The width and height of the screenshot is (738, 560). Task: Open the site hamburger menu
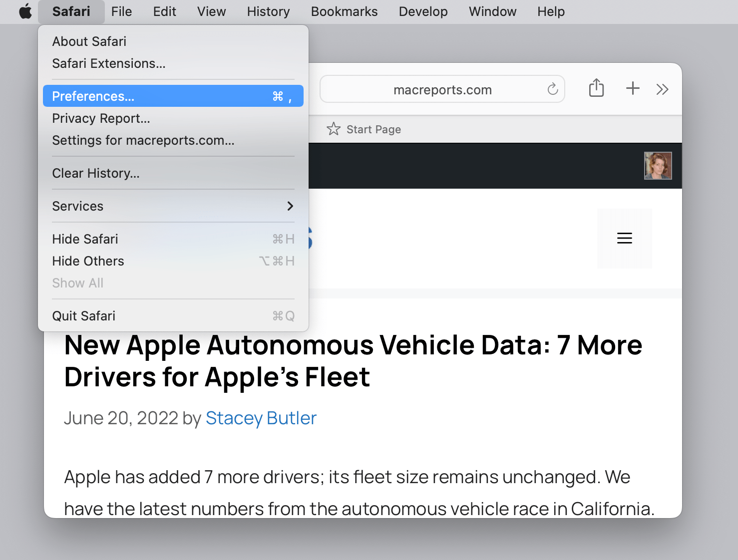pyautogui.click(x=625, y=238)
